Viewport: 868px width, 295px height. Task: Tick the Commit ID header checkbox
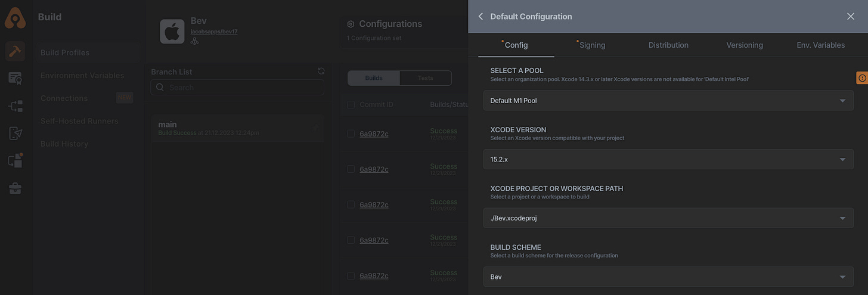[x=351, y=105]
